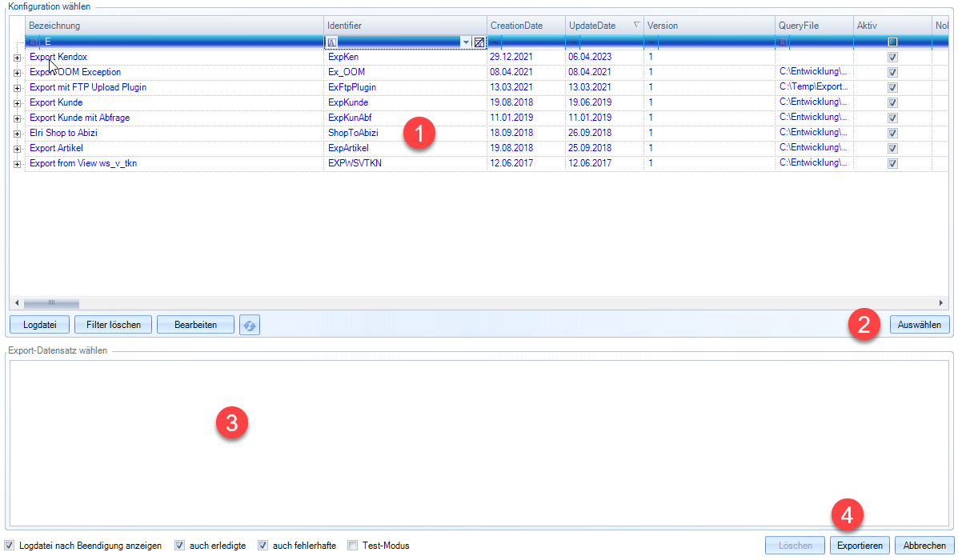Click the filter operator icon in Bezeichnung filter cell
The image size is (958, 560).
[x=34, y=42]
